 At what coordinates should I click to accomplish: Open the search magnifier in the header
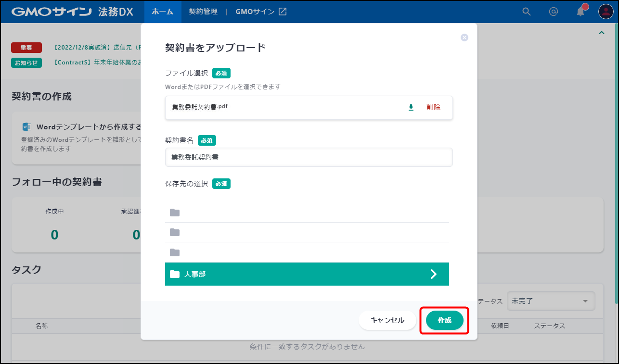pyautogui.click(x=527, y=12)
